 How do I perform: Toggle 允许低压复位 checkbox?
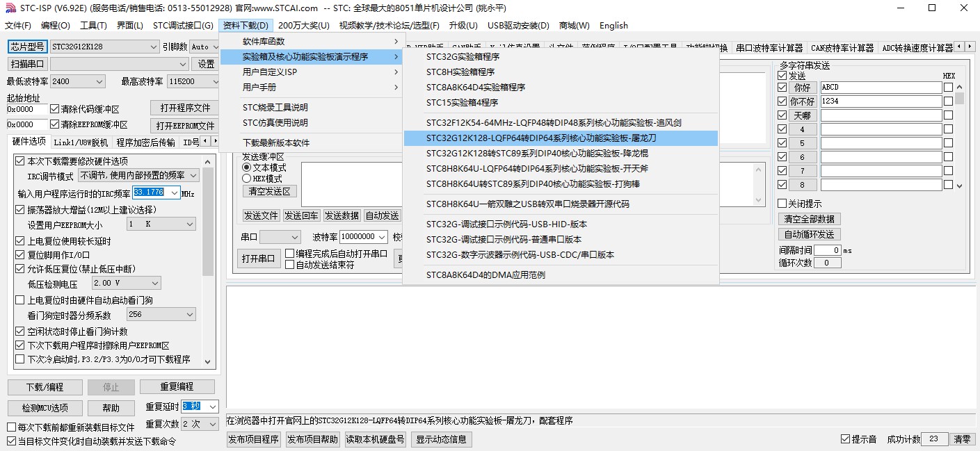(19, 269)
